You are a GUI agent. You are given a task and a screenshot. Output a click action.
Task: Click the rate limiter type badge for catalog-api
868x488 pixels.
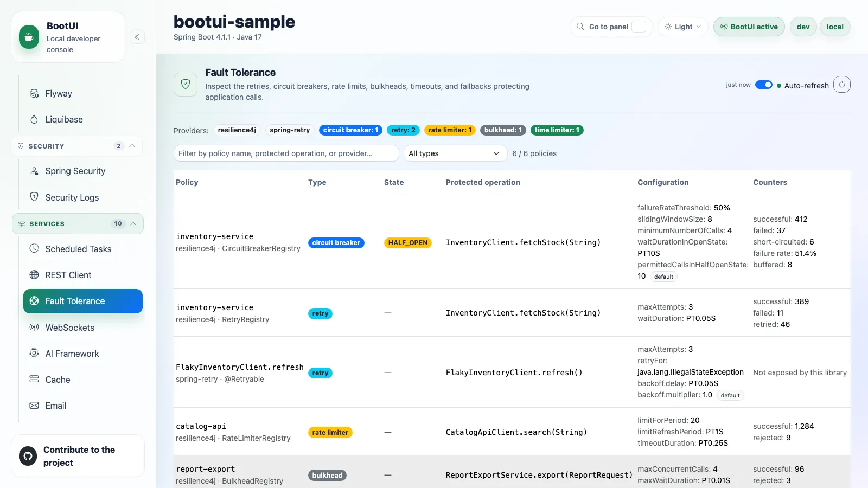pos(330,433)
